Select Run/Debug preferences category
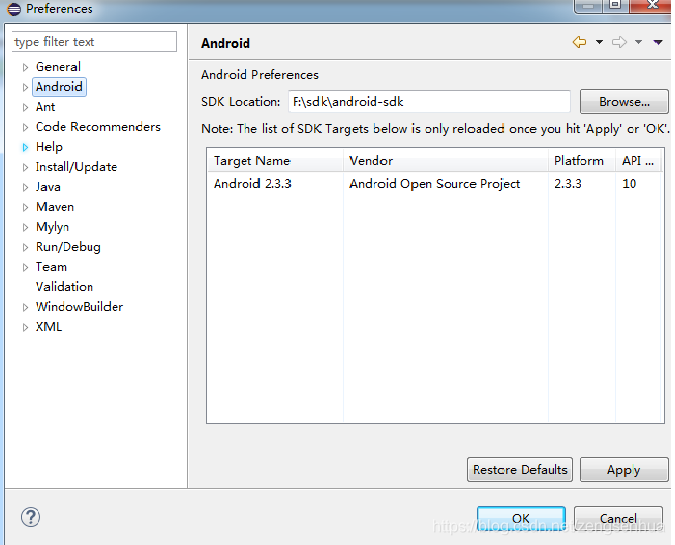Screen dimensions: 675x545 click(x=68, y=247)
